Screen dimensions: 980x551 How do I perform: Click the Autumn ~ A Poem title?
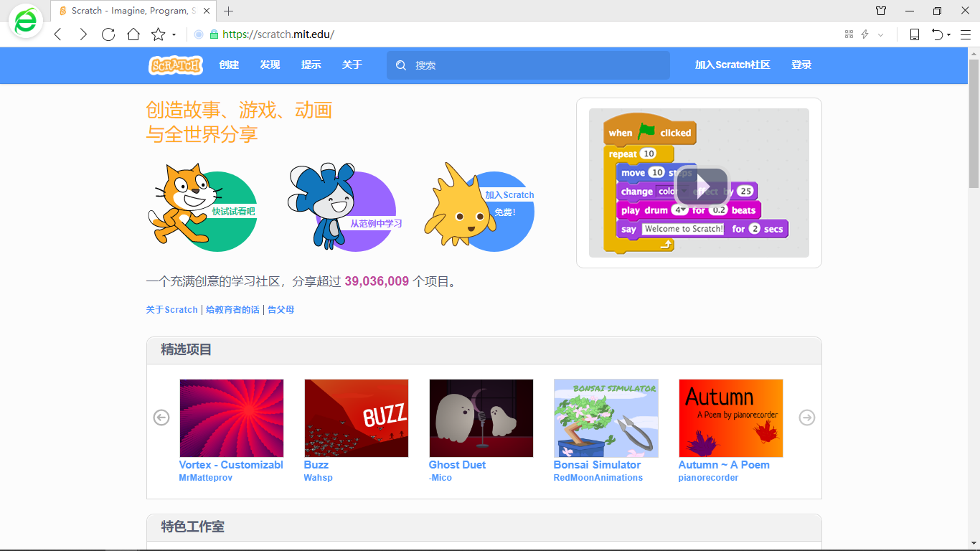pyautogui.click(x=724, y=465)
